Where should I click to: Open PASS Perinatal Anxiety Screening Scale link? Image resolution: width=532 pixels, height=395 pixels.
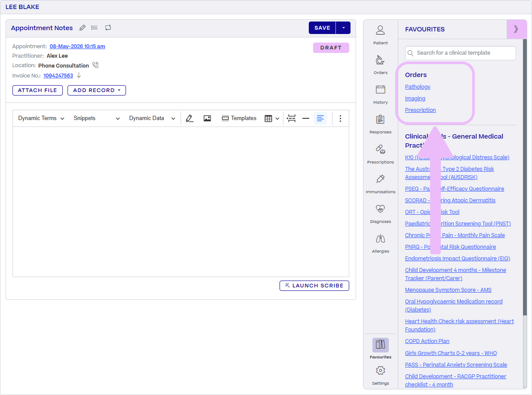click(456, 365)
